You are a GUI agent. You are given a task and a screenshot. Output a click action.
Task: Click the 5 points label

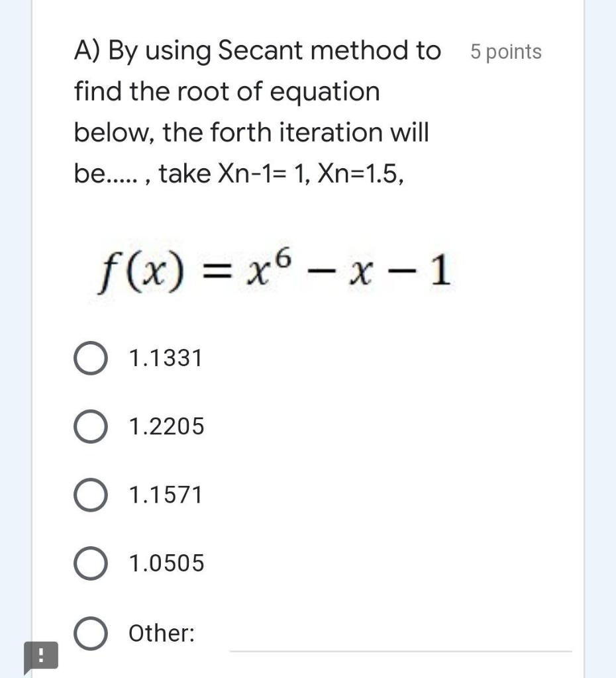coord(505,51)
